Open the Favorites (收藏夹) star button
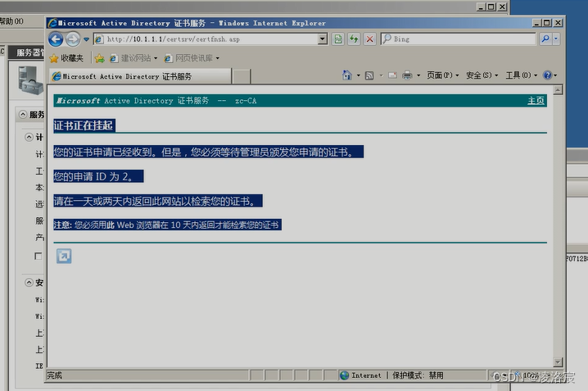Viewport: 588px width, 391px height. [66, 58]
